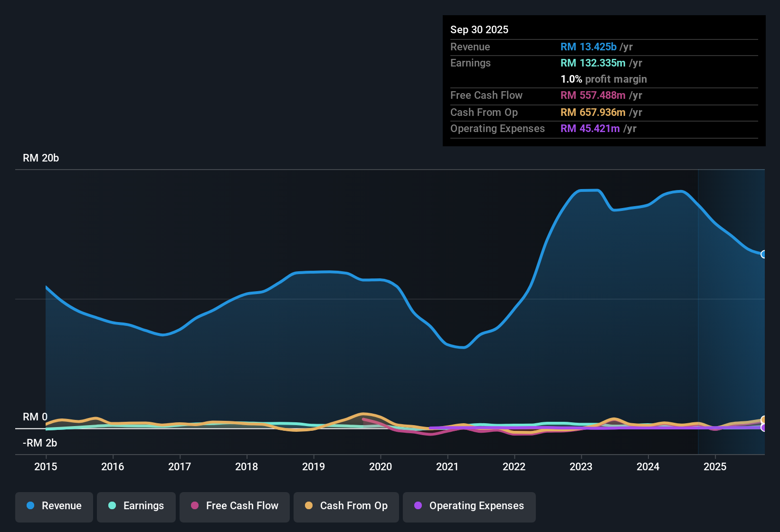
Task: Click the teal Earnings dot icon in legend
Action: pyautogui.click(x=112, y=506)
